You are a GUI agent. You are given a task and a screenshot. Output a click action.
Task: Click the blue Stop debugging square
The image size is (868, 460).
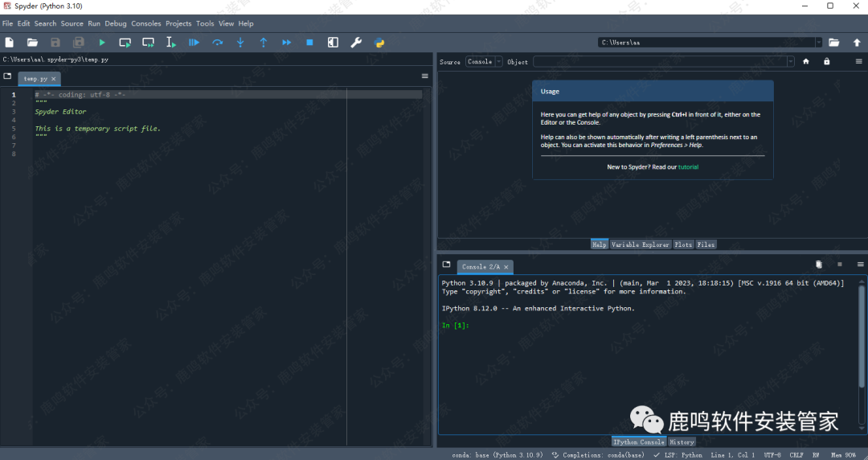click(x=309, y=43)
